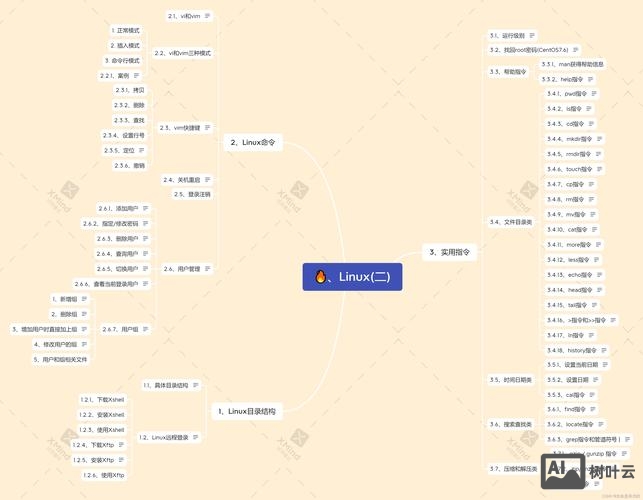Select the '2.3.3、查找' node
The image size is (643, 500).
pyautogui.click(x=129, y=120)
